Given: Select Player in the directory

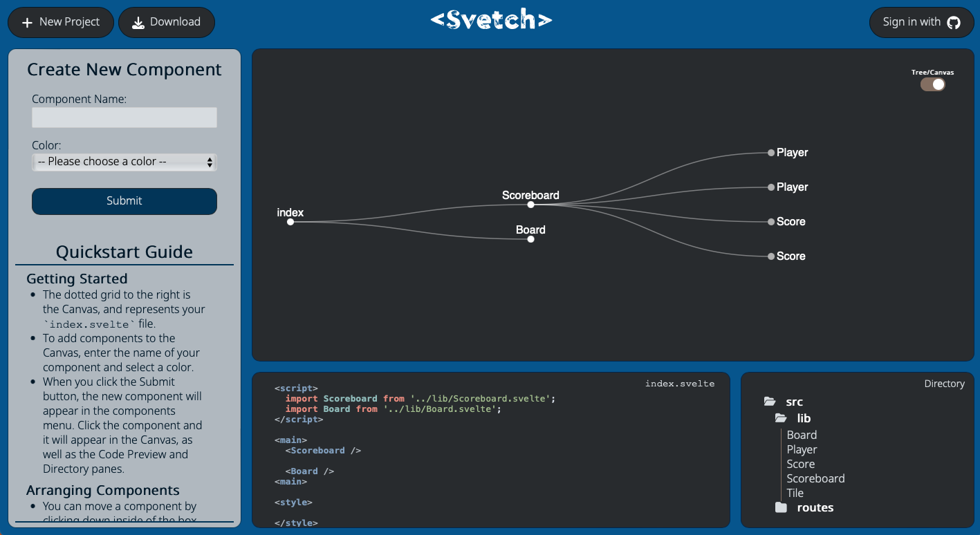Looking at the screenshot, I should tap(802, 449).
